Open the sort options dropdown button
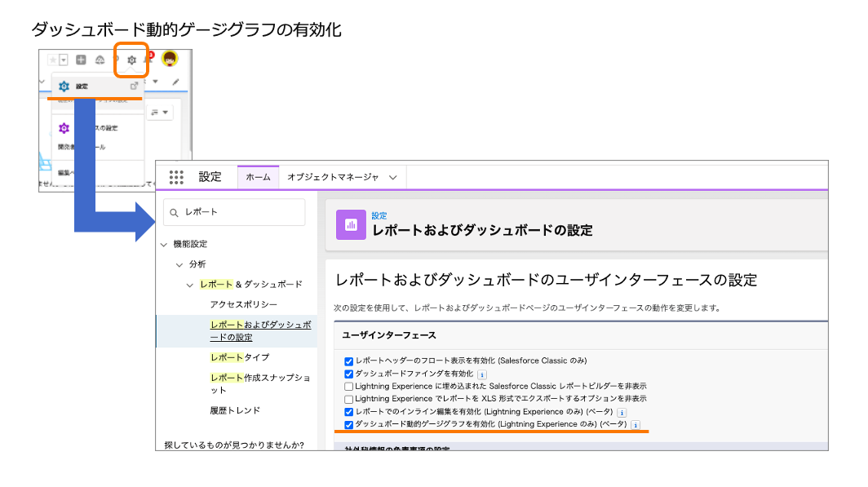868x487 pixels. pos(159,113)
